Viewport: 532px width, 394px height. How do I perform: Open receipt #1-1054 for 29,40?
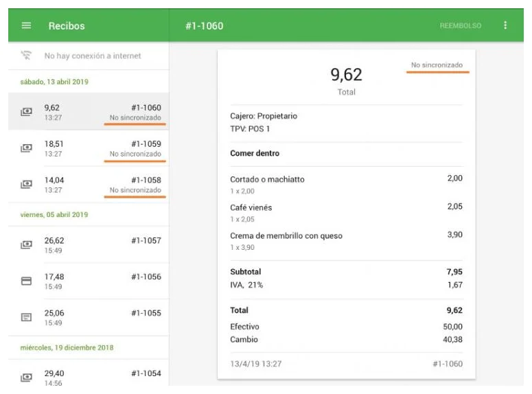point(89,373)
